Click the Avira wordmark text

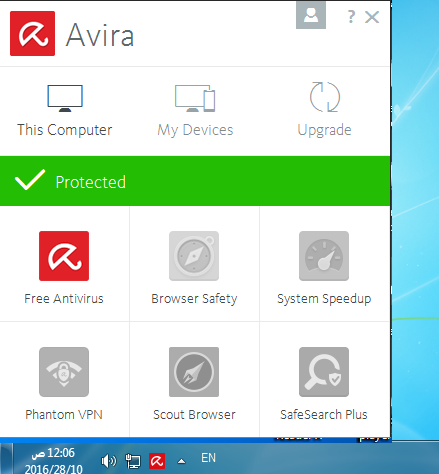tap(100, 35)
